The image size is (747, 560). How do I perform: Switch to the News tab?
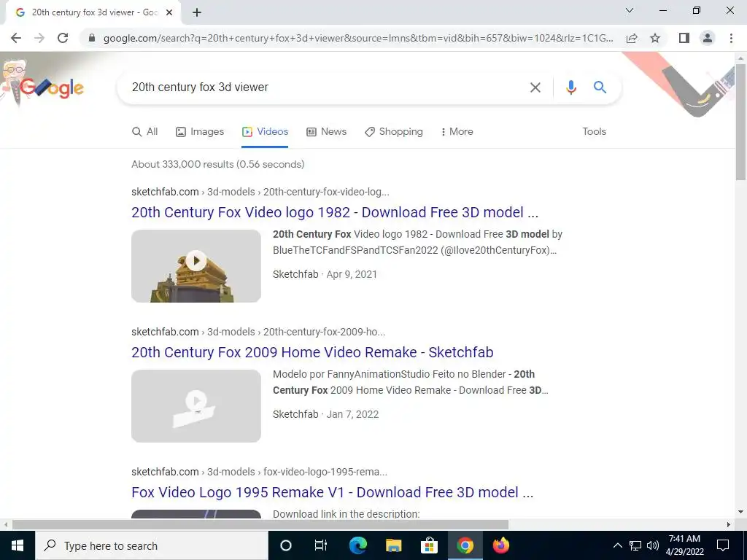coord(326,132)
